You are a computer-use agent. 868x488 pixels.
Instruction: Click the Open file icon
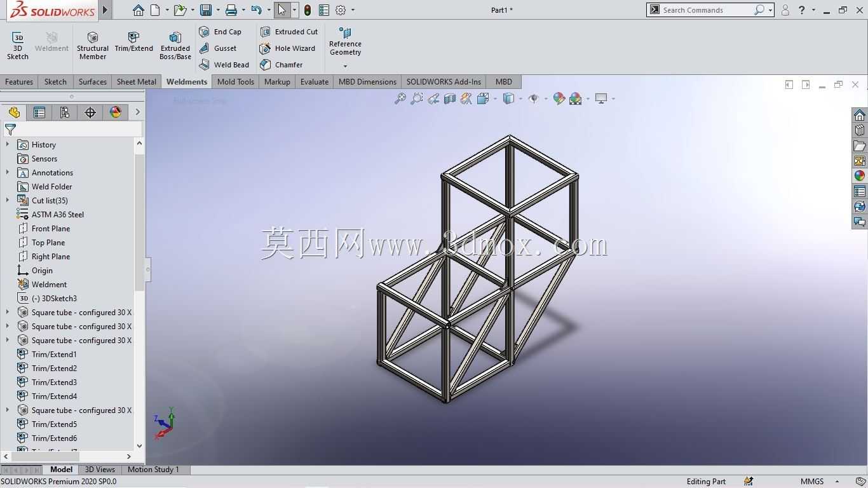180,10
